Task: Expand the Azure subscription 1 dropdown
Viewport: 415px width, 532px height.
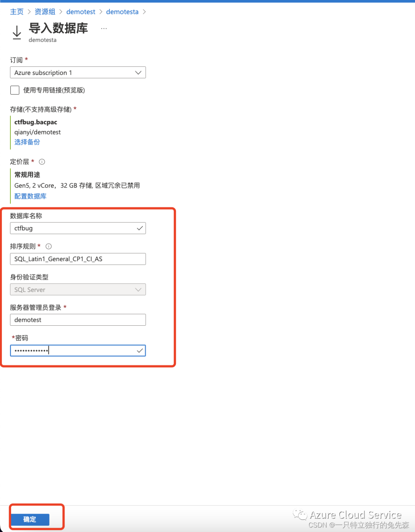Action: pyautogui.click(x=78, y=73)
